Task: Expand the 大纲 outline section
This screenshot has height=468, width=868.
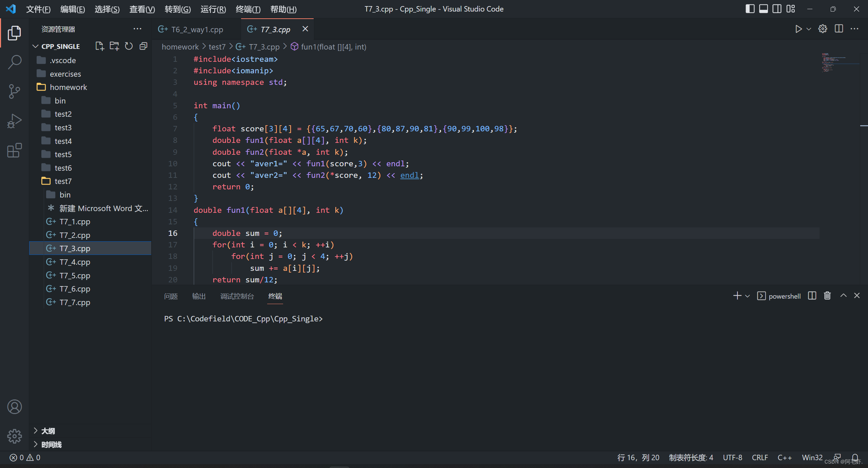Action: 48,431
